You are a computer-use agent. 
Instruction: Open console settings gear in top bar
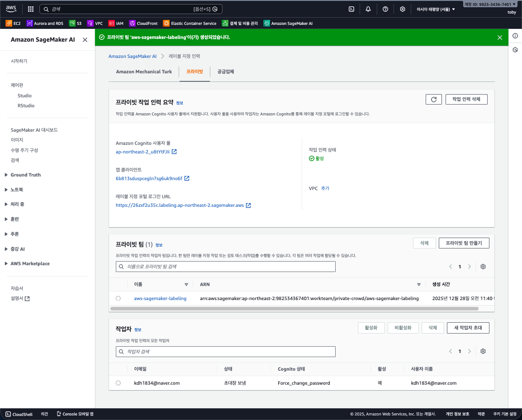point(403,9)
